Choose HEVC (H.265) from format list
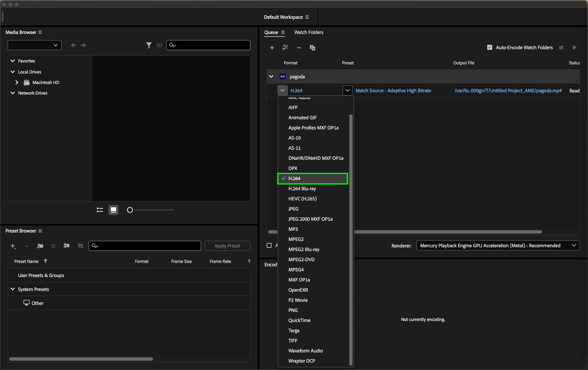The height and width of the screenshot is (370, 588). point(302,199)
